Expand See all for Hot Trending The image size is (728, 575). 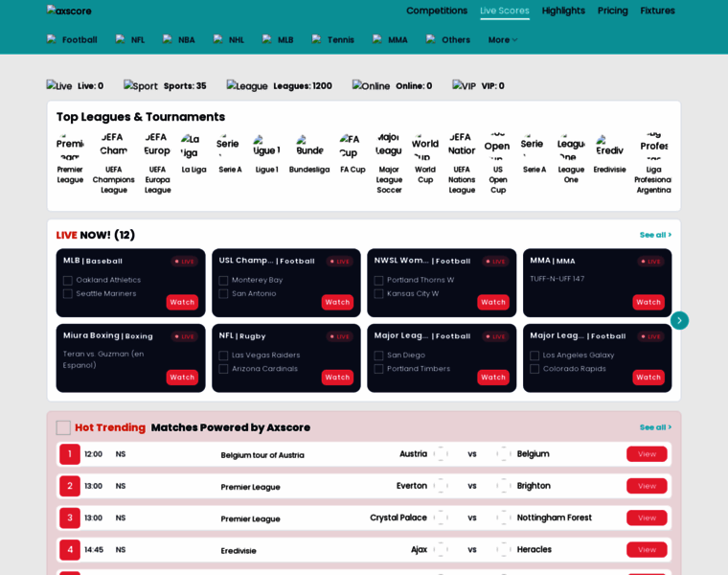click(x=655, y=427)
